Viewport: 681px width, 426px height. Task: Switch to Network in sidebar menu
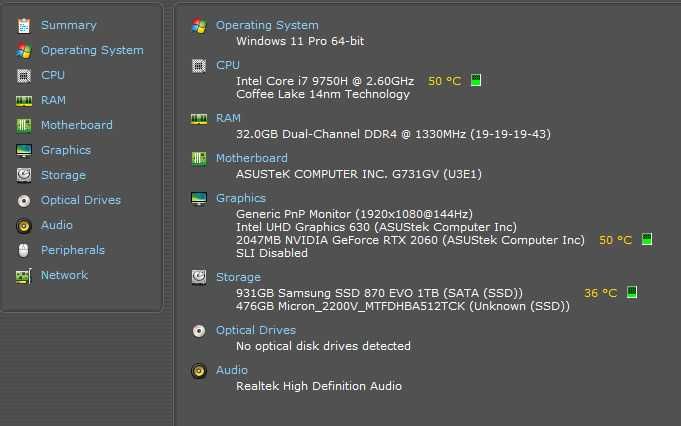click(x=64, y=275)
